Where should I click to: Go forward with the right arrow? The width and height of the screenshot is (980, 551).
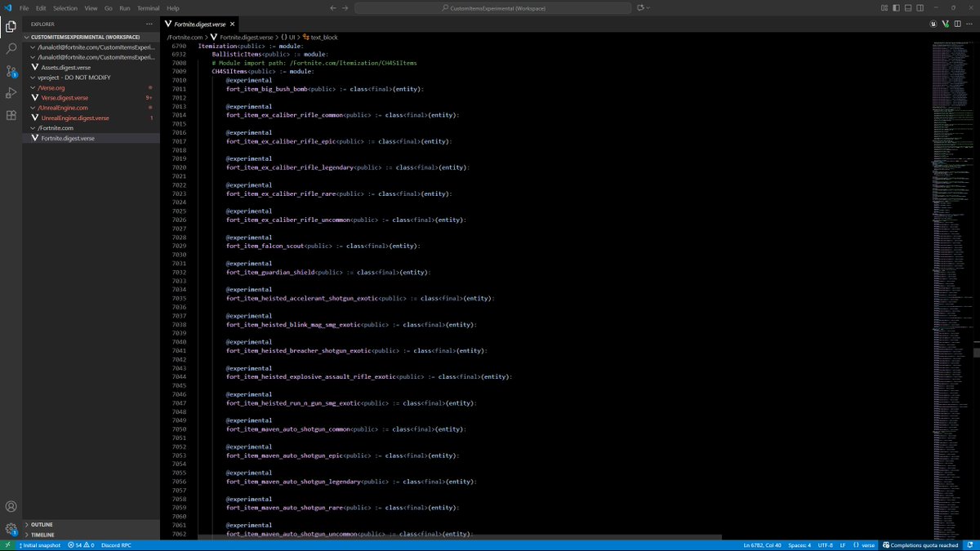pos(345,7)
